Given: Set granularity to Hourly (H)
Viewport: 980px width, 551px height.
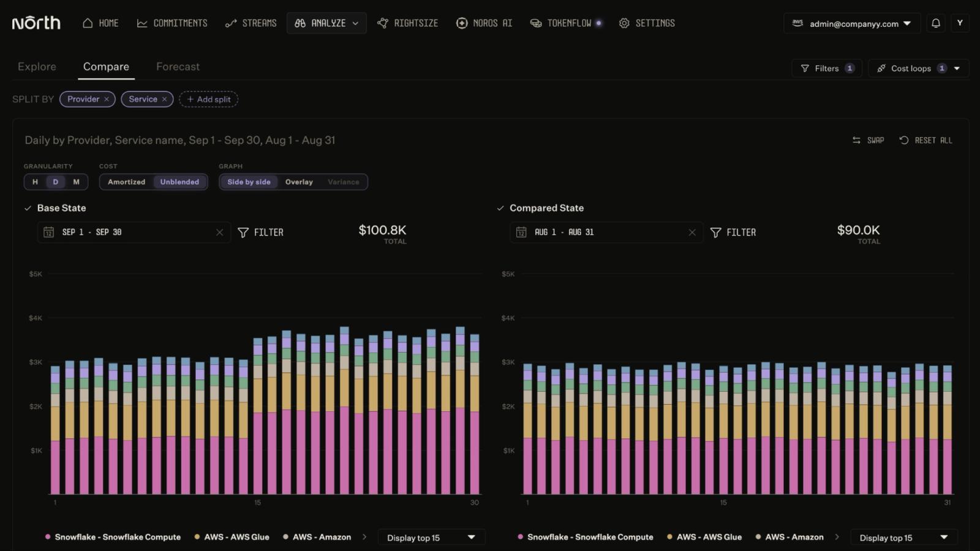Looking at the screenshot, I should click(x=35, y=182).
